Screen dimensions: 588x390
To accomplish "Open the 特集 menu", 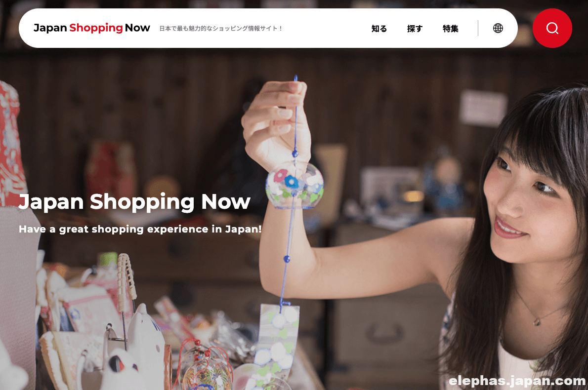I will [x=450, y=29].
